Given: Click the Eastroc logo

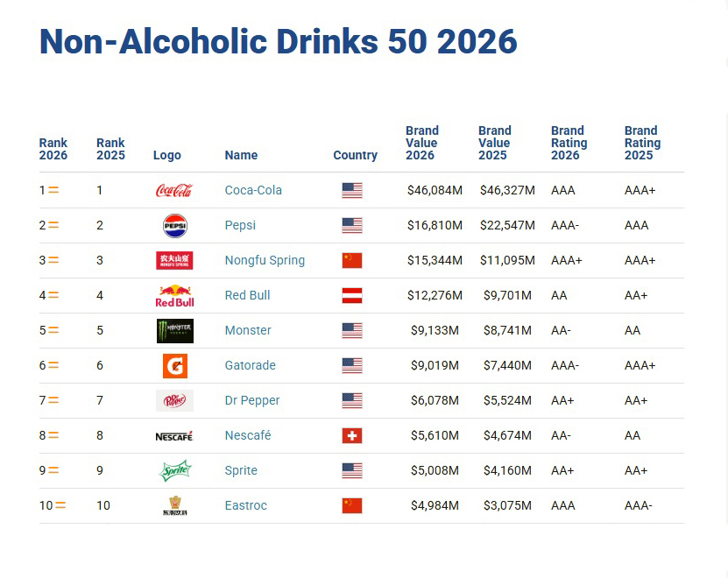Looking at the screenshot, I should pos(175,505).
